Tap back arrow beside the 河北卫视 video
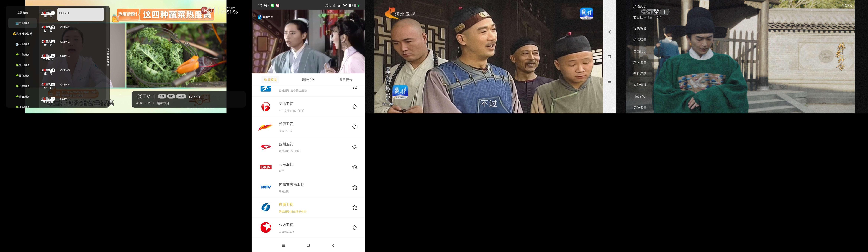This screenshot has height=252, width=868. [609, 32]
